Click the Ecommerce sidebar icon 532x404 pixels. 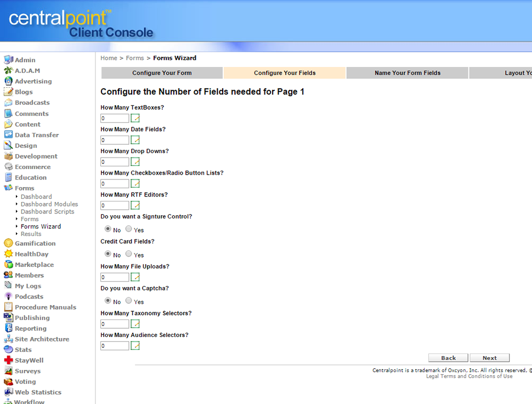pyautogui.click(x=8, y=167)
